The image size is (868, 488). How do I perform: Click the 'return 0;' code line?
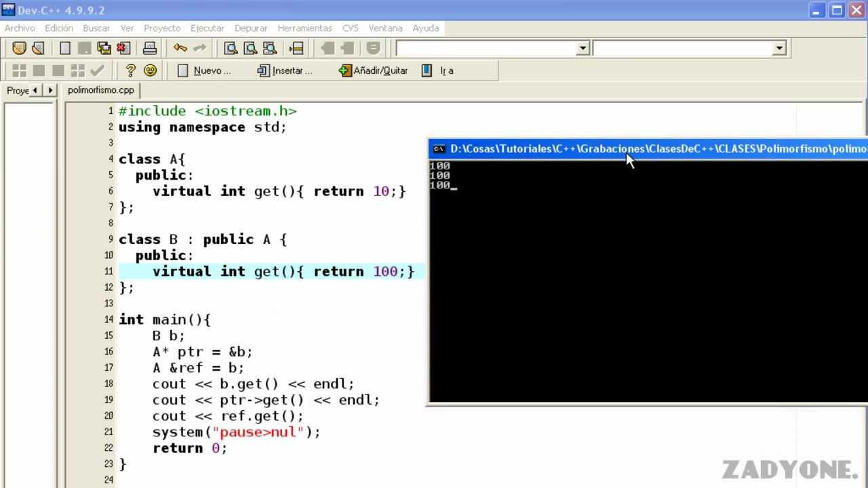point(190,448)
